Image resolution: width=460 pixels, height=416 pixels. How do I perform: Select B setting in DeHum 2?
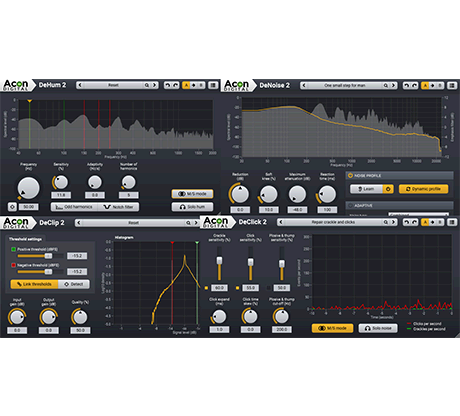[201, 85]
